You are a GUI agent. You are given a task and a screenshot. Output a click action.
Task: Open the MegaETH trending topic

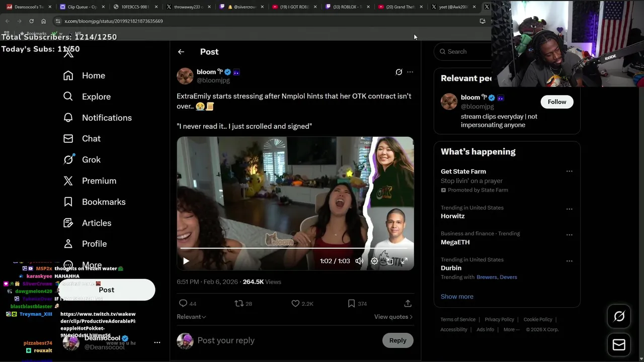click(455, 242)
